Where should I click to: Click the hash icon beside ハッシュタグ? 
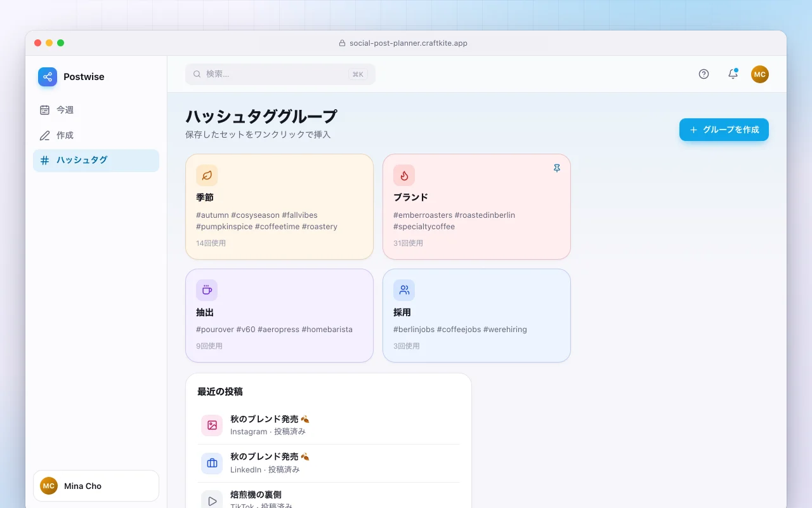[x=44, y=161]
